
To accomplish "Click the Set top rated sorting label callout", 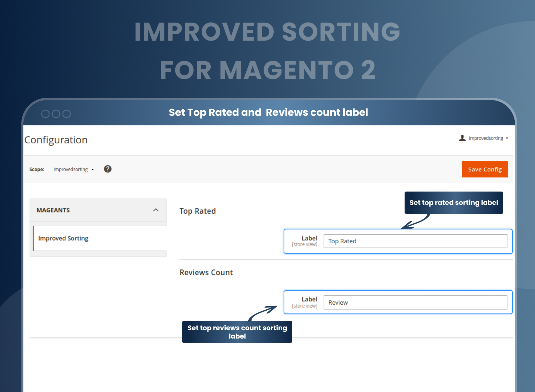I will [x=453, y=203].
